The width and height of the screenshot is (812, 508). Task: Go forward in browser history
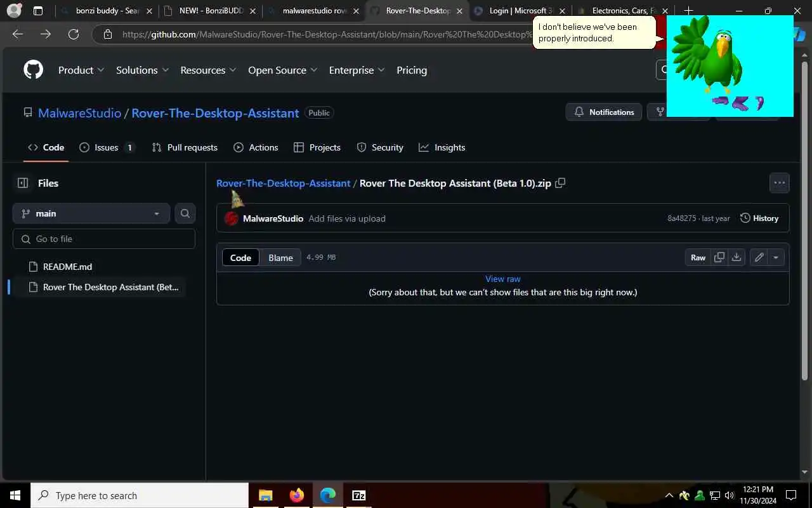coord(46,34)
